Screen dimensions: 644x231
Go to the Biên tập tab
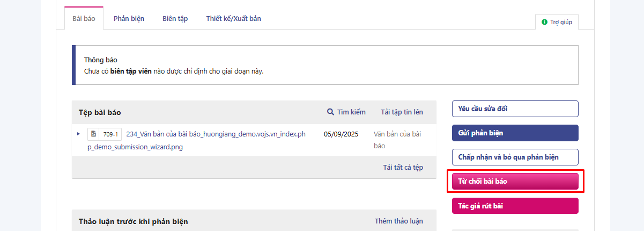[x=175, y=18]
